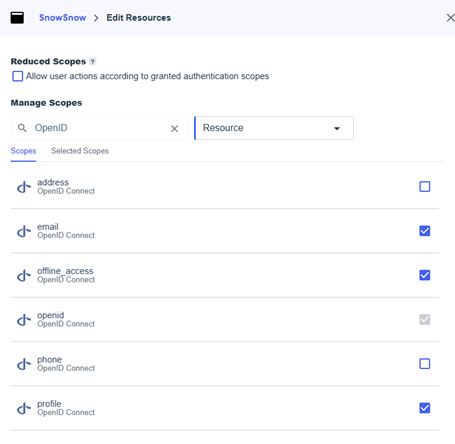Open the Reduced Scopes help tooltip icon

93,61
